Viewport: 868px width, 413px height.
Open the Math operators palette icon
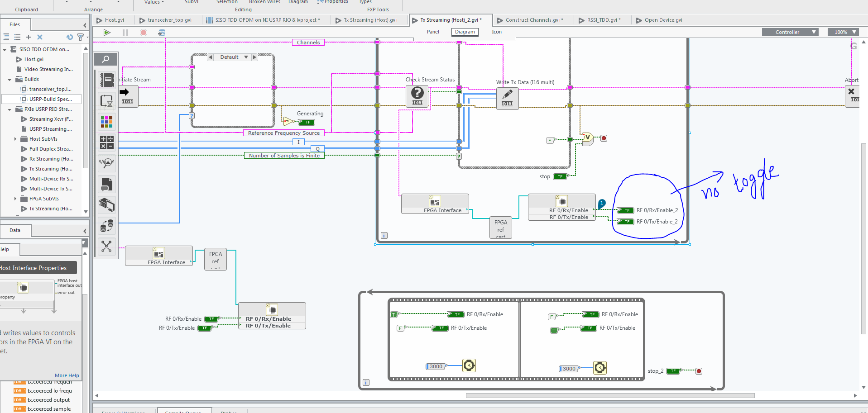106,142
